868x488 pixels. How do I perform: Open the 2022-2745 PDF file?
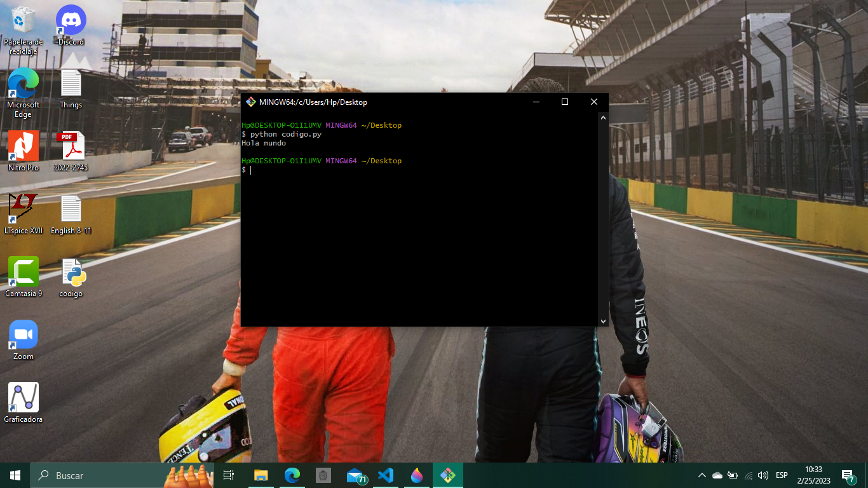point(71,145)
